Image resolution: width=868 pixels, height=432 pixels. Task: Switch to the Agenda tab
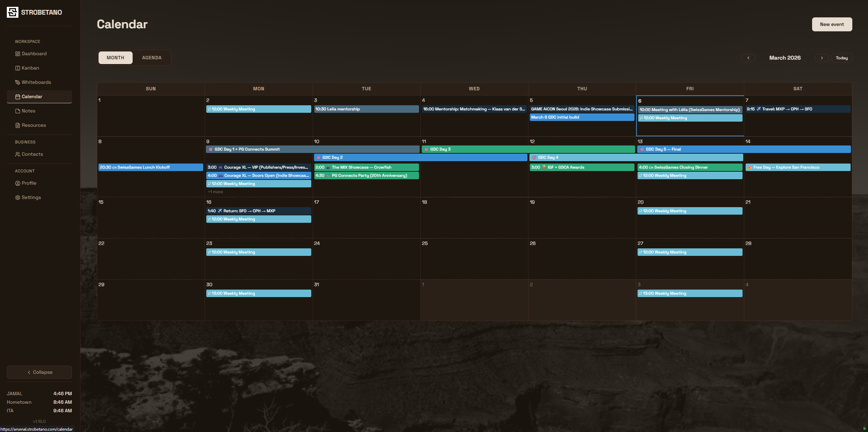pyautogui.click(x=152, y=58)
